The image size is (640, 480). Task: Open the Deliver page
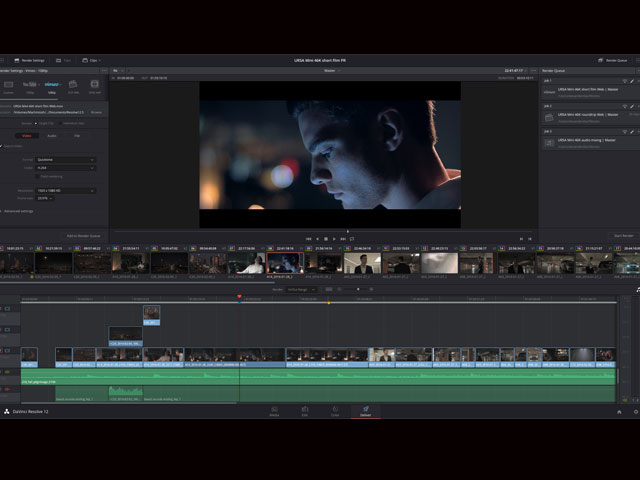click(x=365, y=411)
